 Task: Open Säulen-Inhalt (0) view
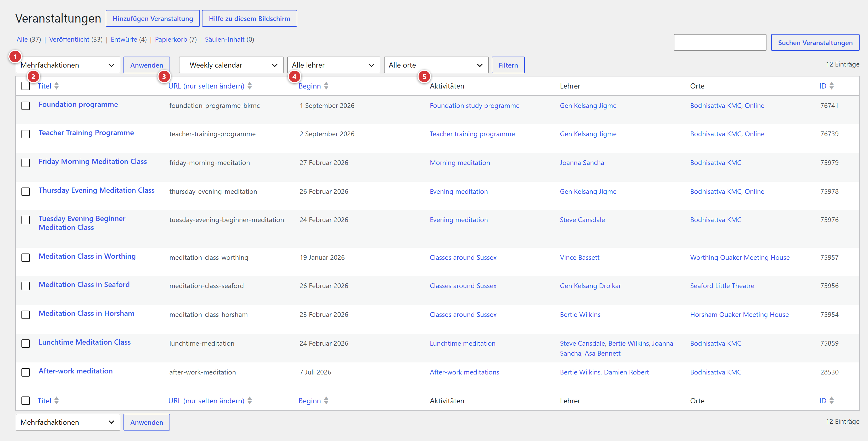[229, 40]
